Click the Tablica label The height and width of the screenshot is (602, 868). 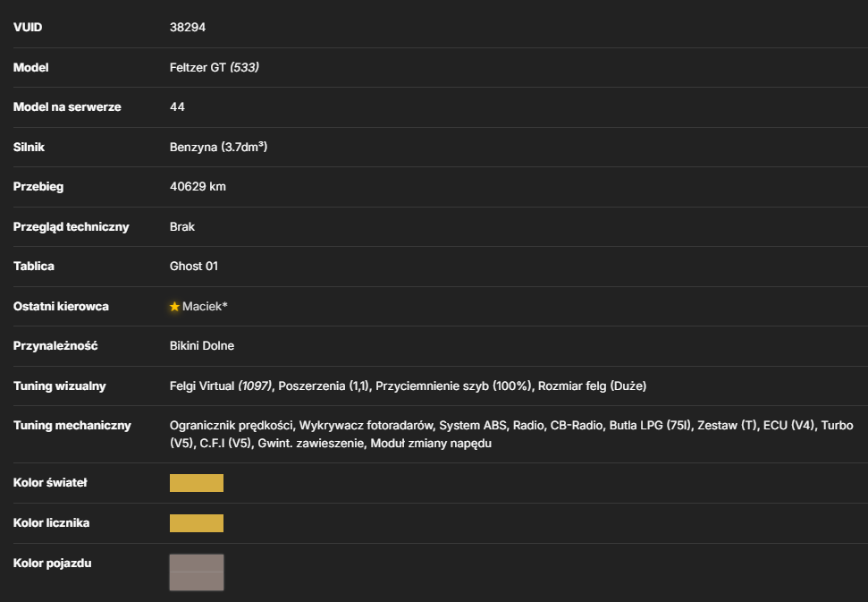pos(34,266)
